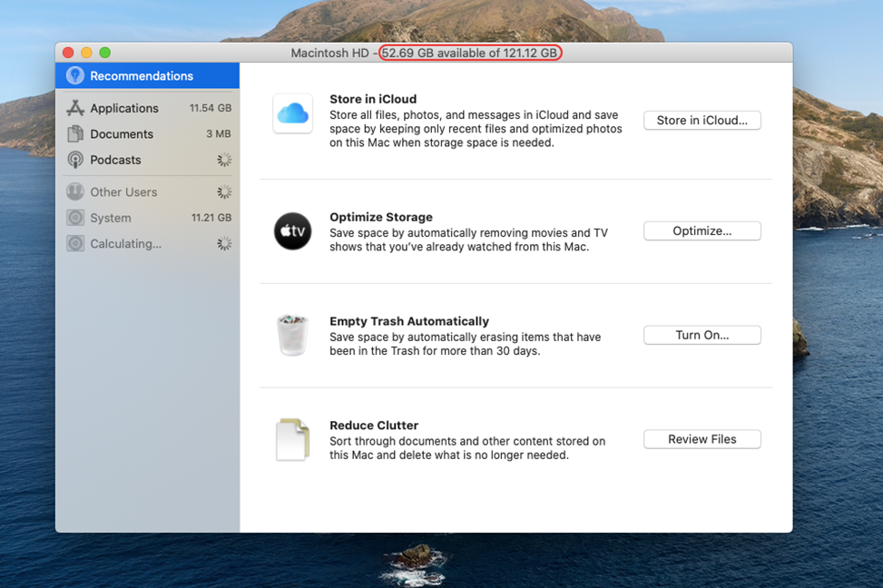The width and height of the screenshot is (883, 588).
Task: Open the Podcasts category
Action: 147,160
